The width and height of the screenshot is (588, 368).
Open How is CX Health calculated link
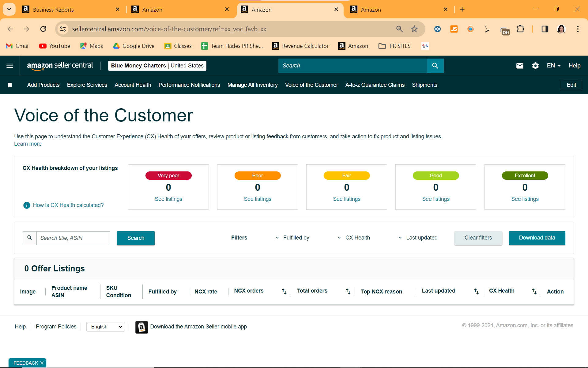tap(68, 205)
